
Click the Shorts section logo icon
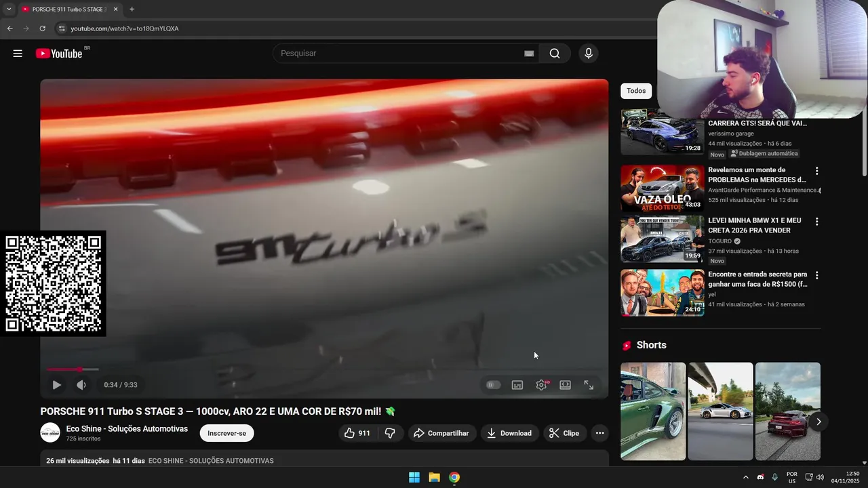point(627,346)
